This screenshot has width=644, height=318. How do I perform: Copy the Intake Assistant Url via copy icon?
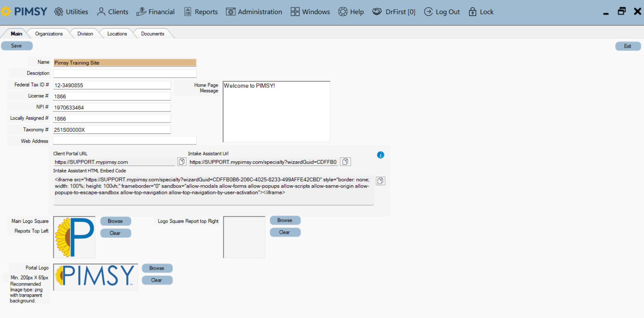pos(345,161)
